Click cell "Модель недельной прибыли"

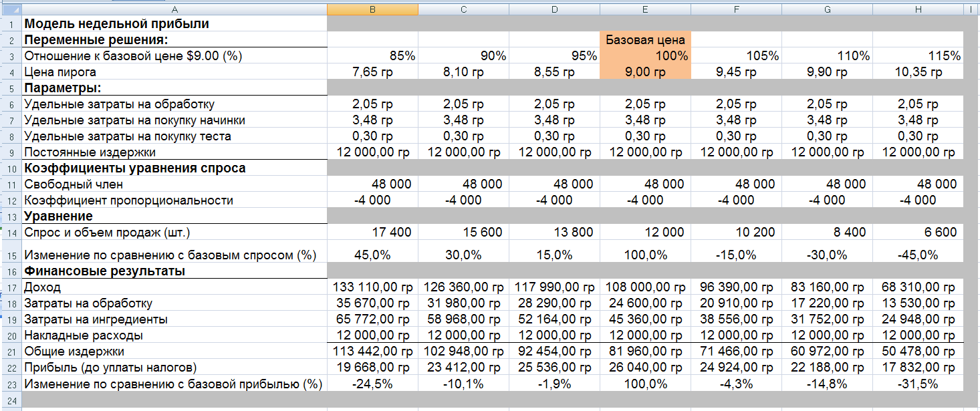[174, 23]
